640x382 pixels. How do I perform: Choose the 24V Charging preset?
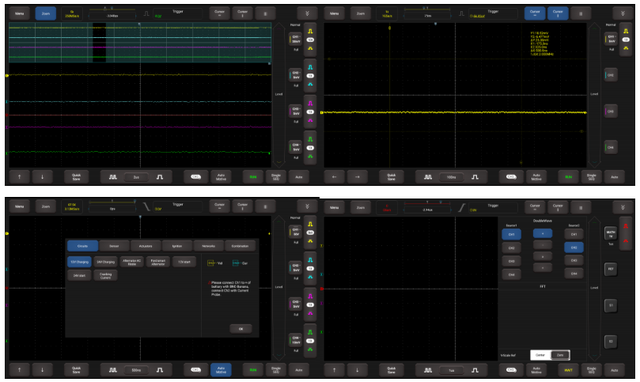point(106,262)
